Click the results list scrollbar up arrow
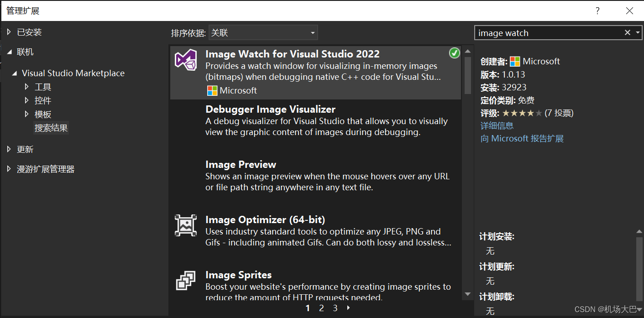 [x=467, y=50]
